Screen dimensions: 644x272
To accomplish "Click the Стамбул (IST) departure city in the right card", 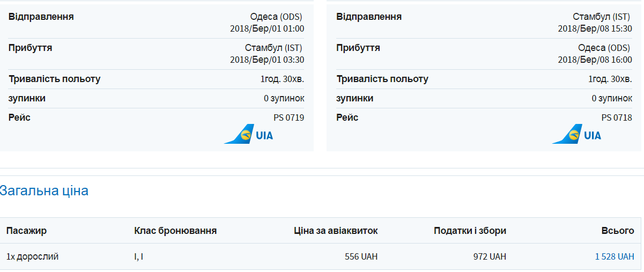I will coord(602,17).
